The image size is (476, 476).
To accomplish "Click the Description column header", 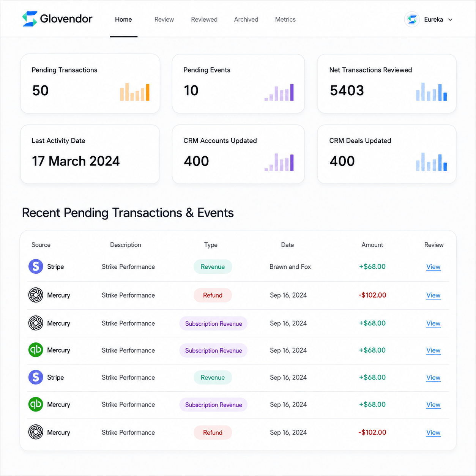I will click(x=126, y=245).
